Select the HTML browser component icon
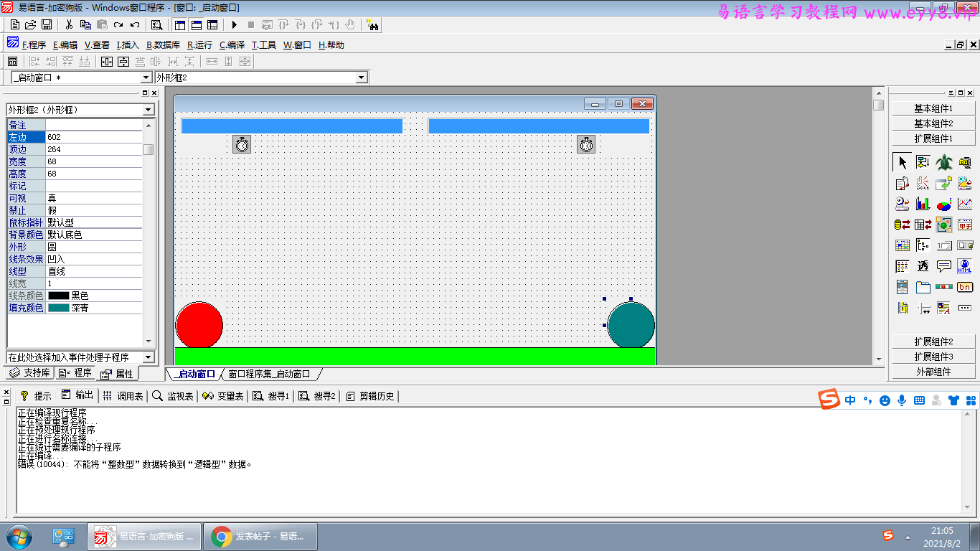Screen dimensions: 980x551 pyautogui.click(x=965, y=267)
